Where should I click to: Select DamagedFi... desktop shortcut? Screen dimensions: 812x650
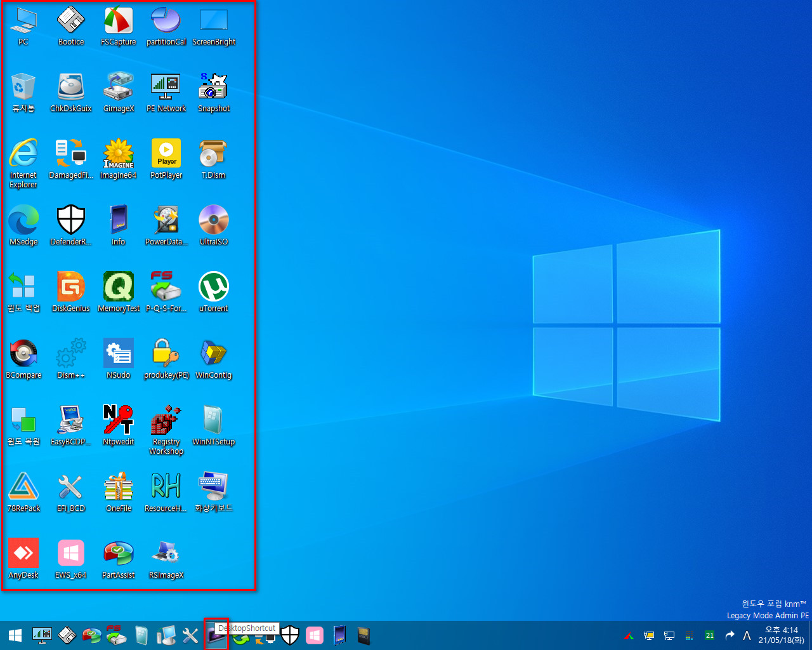[71, 160]
